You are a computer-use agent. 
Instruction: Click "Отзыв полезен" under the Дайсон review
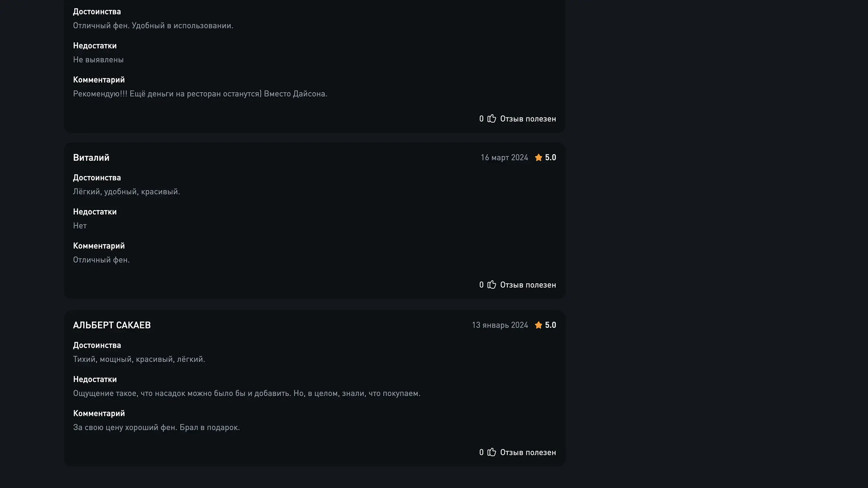coord(528,119)
